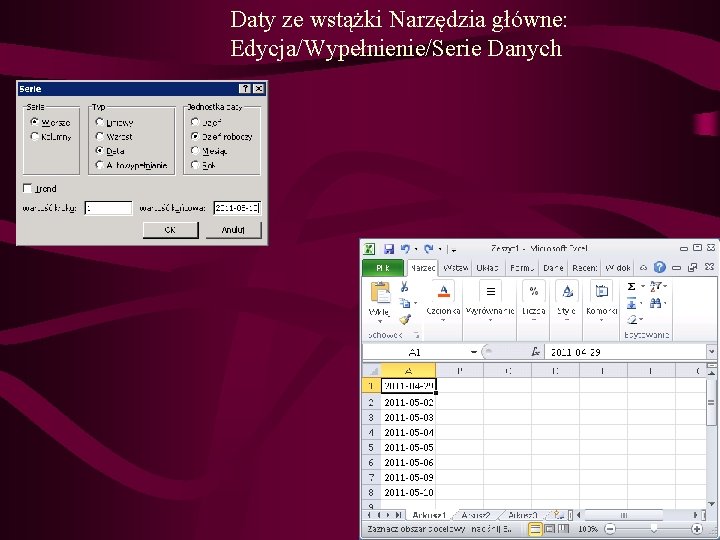Click the horizontal scrollbar thumb in Excel
The height and width of the screenshot is (540, 720).
point(624,515)
